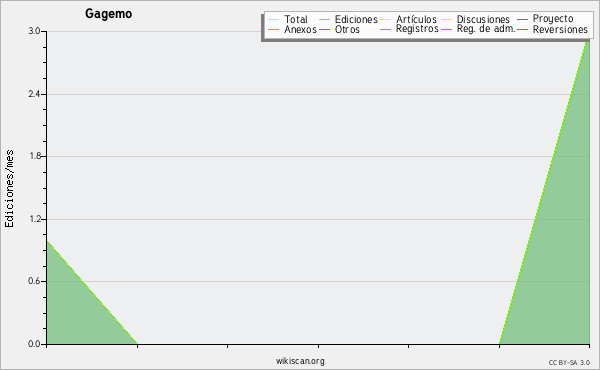Click the Anexos legend entry

pyautogui.click(x=292, y=29)
